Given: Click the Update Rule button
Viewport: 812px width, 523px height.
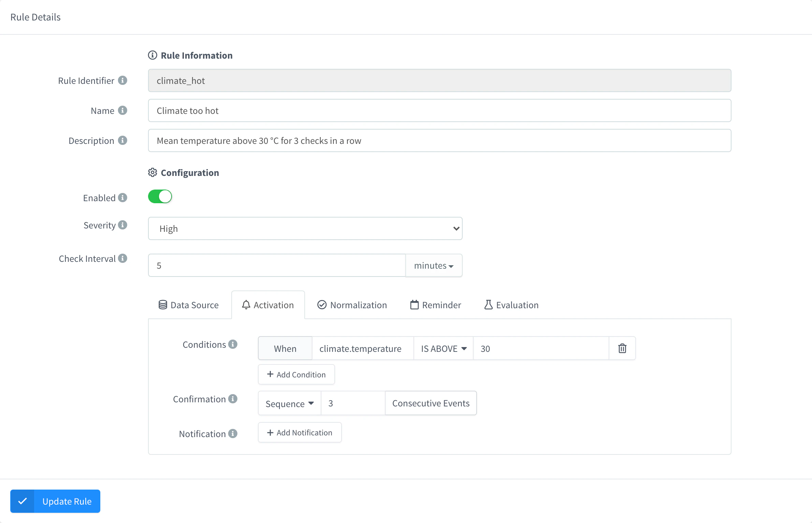Looking at the screenshot, I should click(55, 501).
